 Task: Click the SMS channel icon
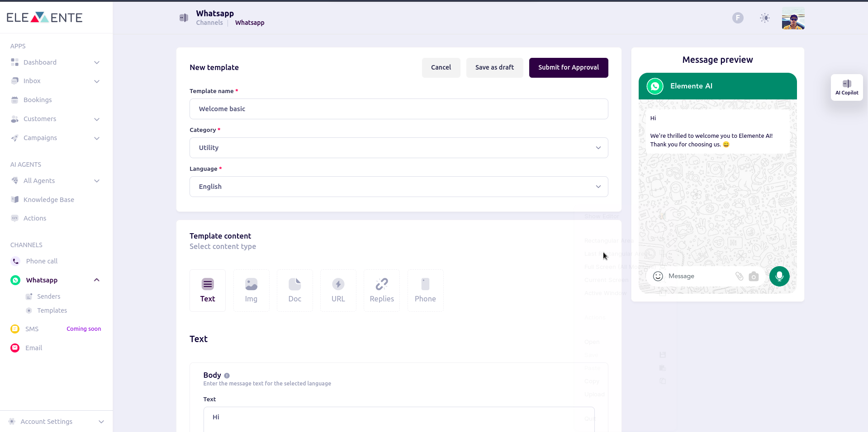tap(15, 329)
